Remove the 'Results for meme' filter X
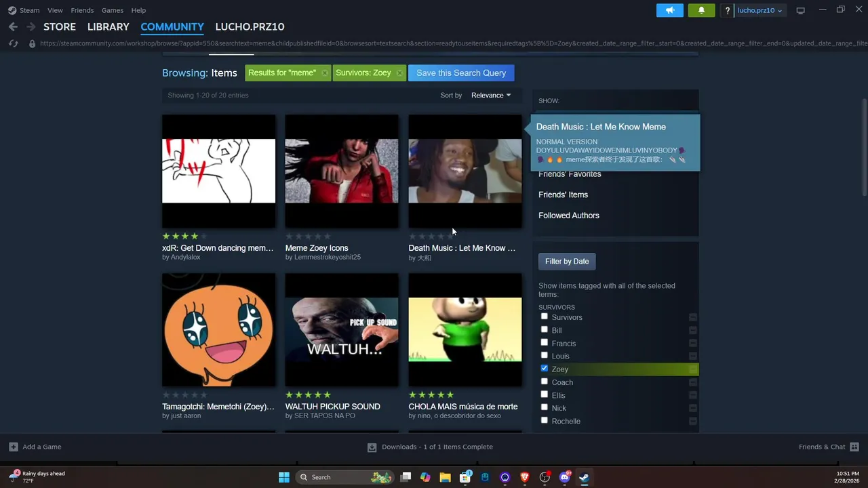The image size is (868, 488). [x=325, y=73]
